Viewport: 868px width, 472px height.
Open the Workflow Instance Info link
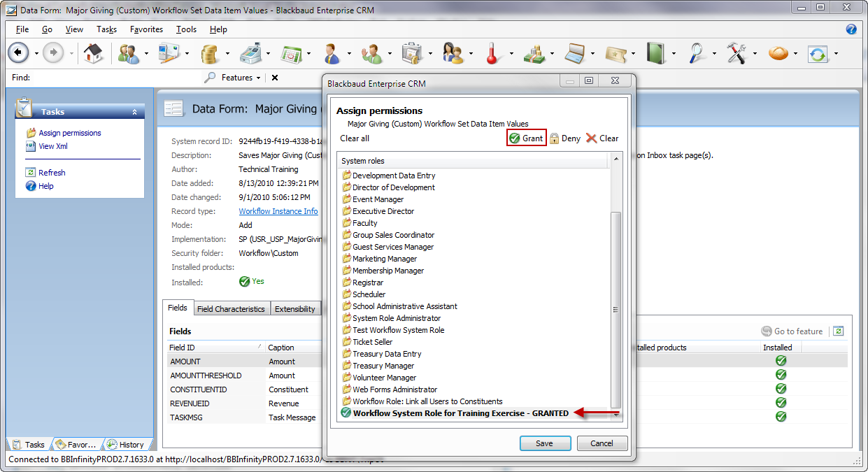278,211
